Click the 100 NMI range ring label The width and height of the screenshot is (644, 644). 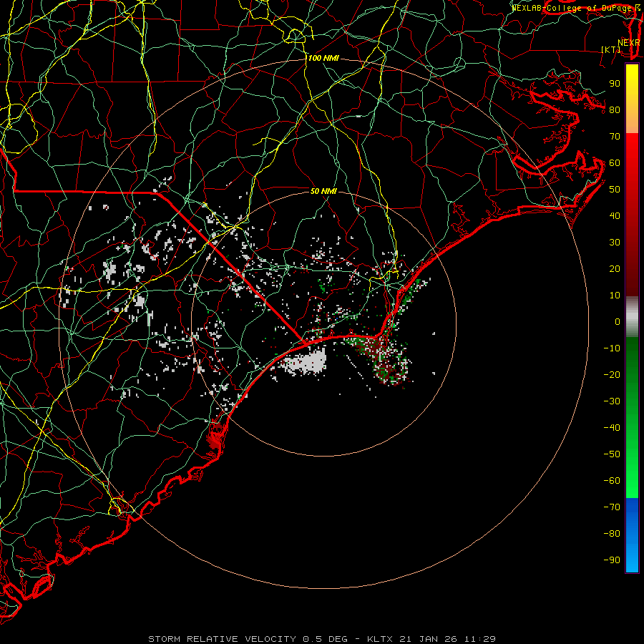coord(323,59)
